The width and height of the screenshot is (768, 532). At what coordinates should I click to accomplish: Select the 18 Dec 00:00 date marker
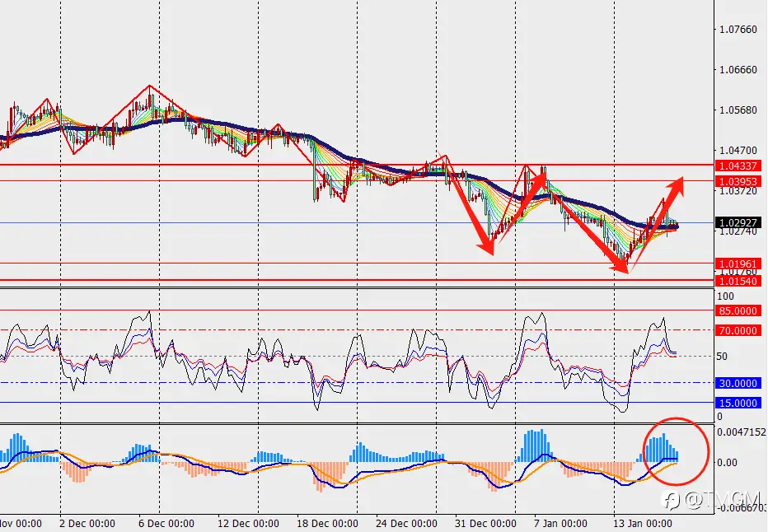pyautogui.click(x=327, y=523)
